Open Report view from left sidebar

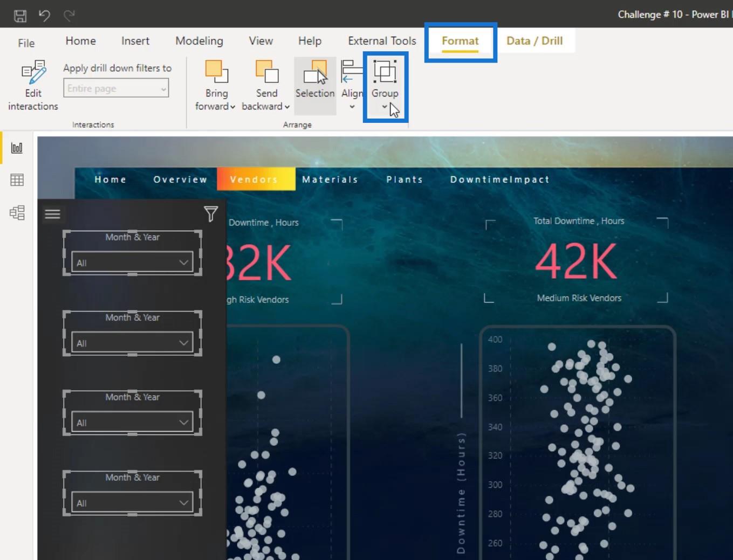[x=17, y=148]
